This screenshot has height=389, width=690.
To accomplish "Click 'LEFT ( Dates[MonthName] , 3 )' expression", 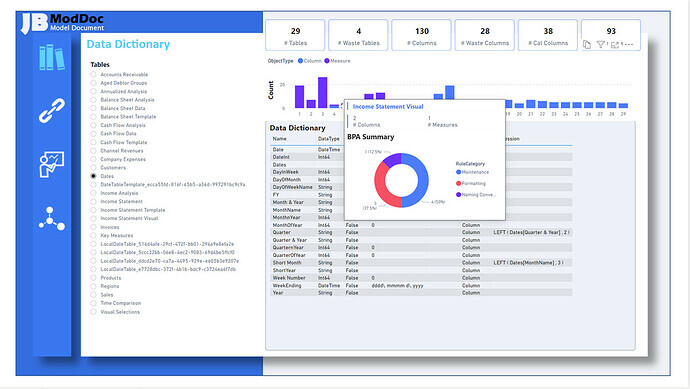I will tap(529, 263).
